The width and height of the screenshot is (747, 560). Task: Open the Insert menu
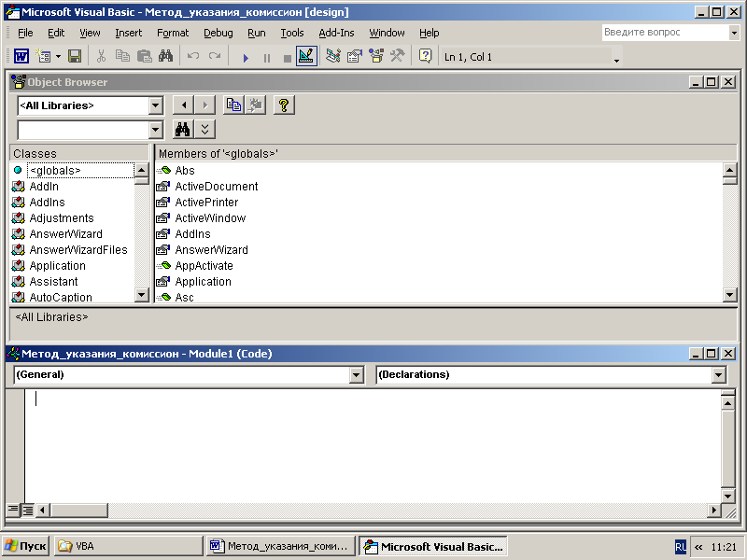tap(129, 33)
